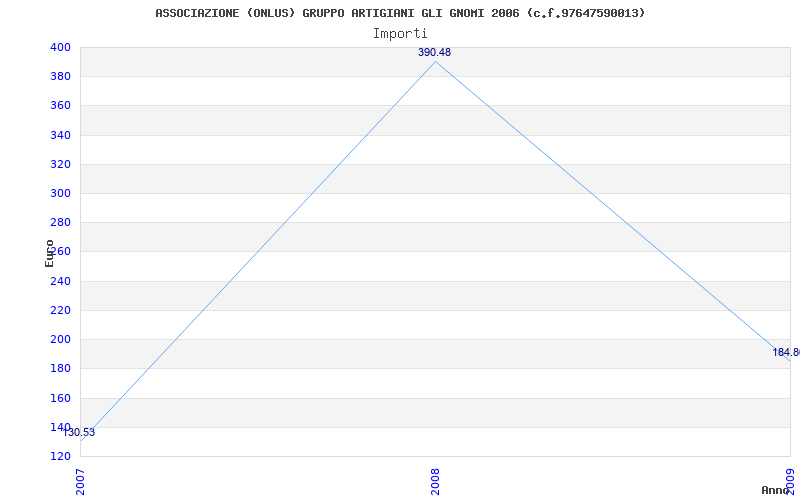Click the 184.8 data label at 2009

(786, 353)
